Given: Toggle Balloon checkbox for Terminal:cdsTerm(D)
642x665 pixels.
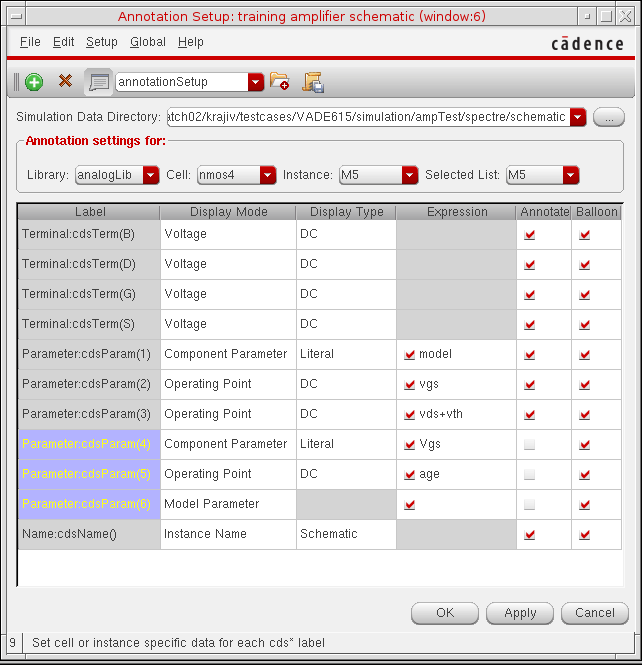Looking at the screenshot, I should pos(584,265).
